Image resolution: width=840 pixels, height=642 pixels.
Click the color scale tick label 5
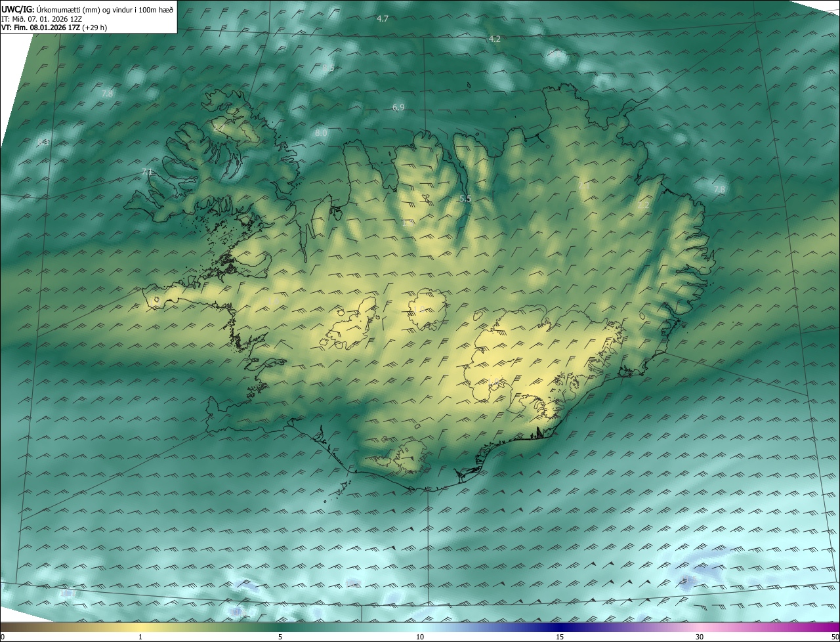pyautogui.click(x=280, y=637)
